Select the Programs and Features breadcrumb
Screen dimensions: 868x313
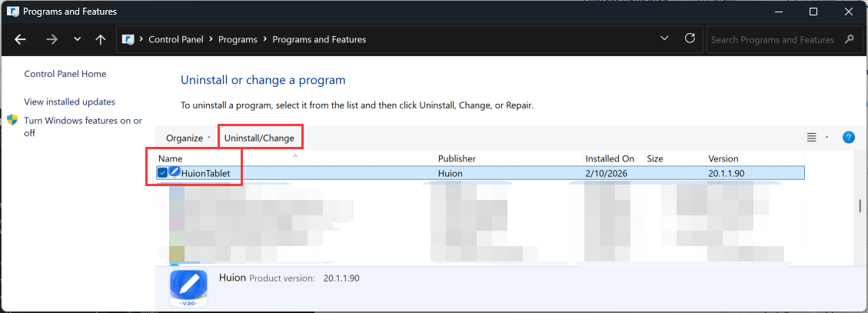(x=319, y=39)
